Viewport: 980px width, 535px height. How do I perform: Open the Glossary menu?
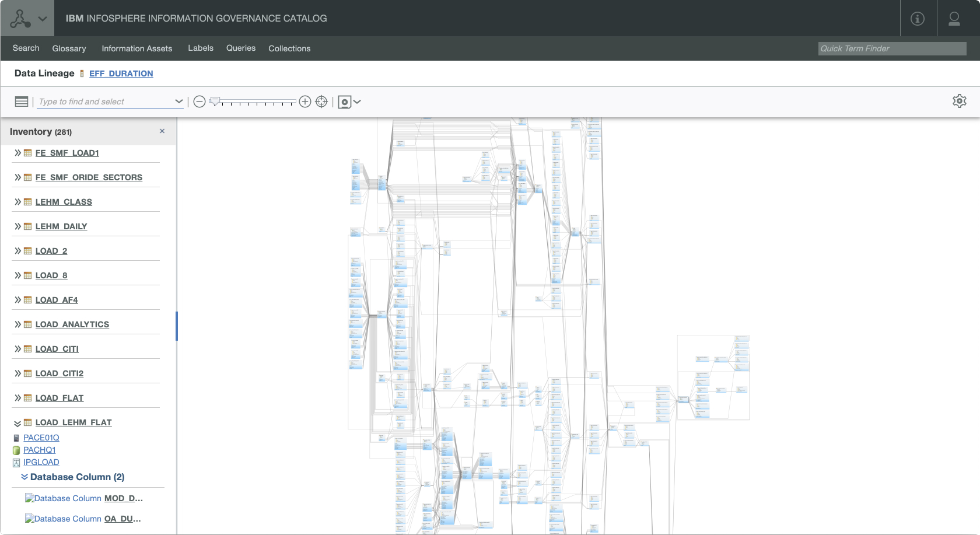click(x=69, y=48)
